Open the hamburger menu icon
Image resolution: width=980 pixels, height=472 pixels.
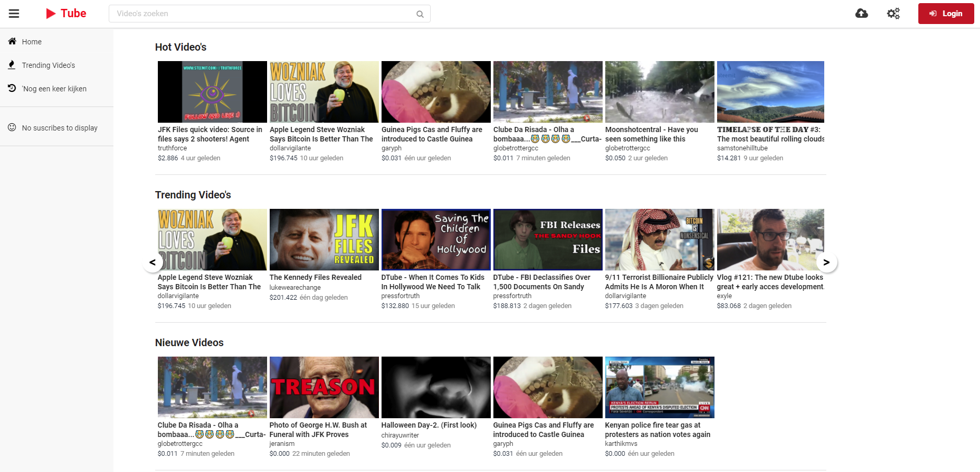tap(14, 14)
